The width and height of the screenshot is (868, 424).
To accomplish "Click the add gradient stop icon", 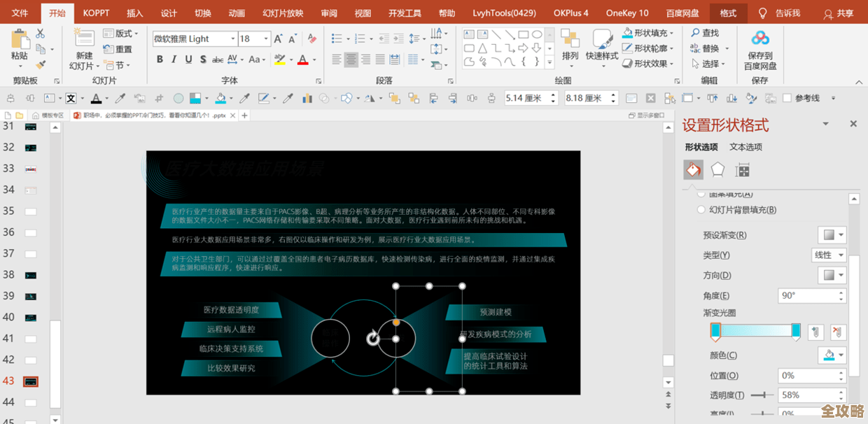I will coord(815,332).
